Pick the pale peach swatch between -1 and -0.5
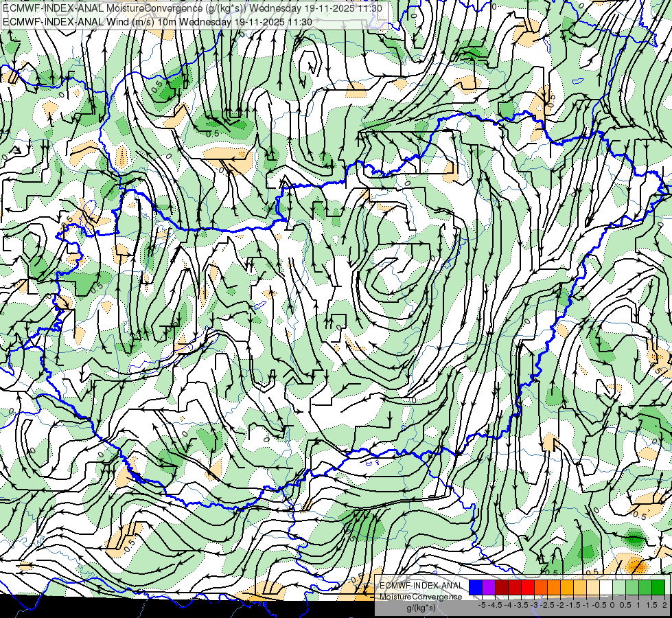The width and height of the screenshot is (672, 618). tap(593, 587)
